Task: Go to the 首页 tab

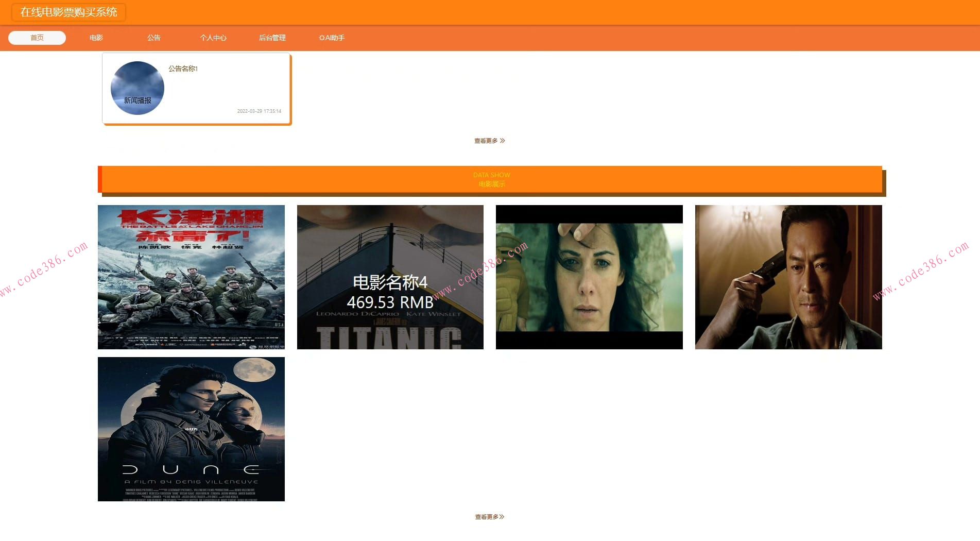Action: pos(37,38)
